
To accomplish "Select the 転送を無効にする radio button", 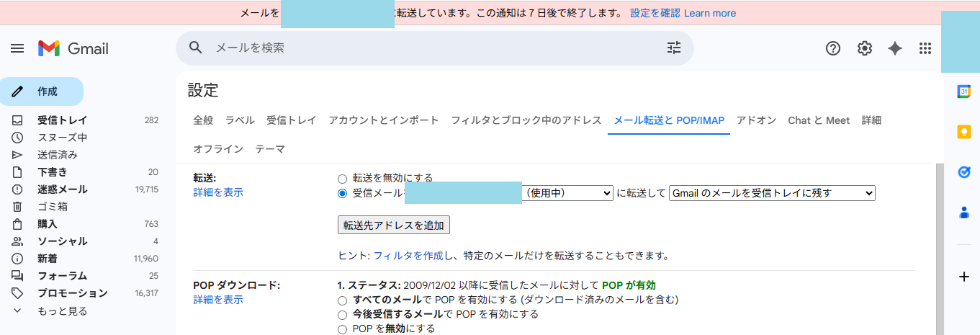I will pos(343,178).
